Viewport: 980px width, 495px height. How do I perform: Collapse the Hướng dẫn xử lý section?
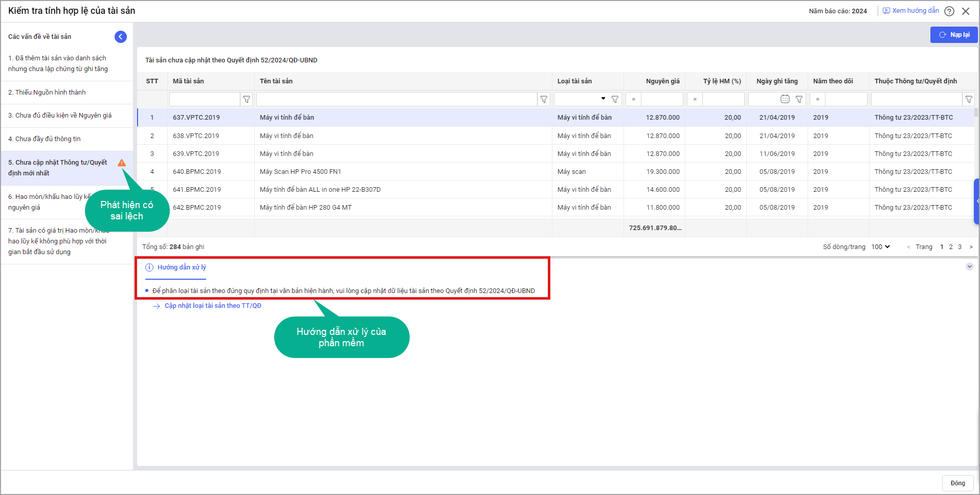[x=969, y=266]
